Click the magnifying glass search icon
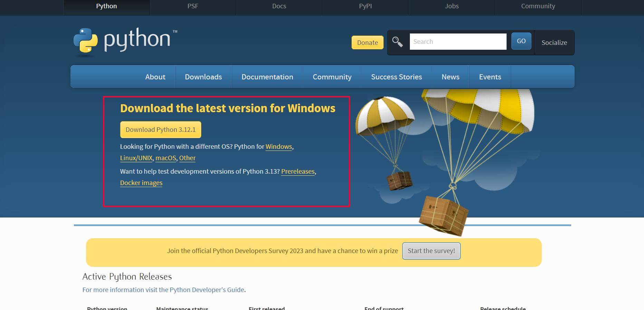644x310 pixels. (397, 42)
